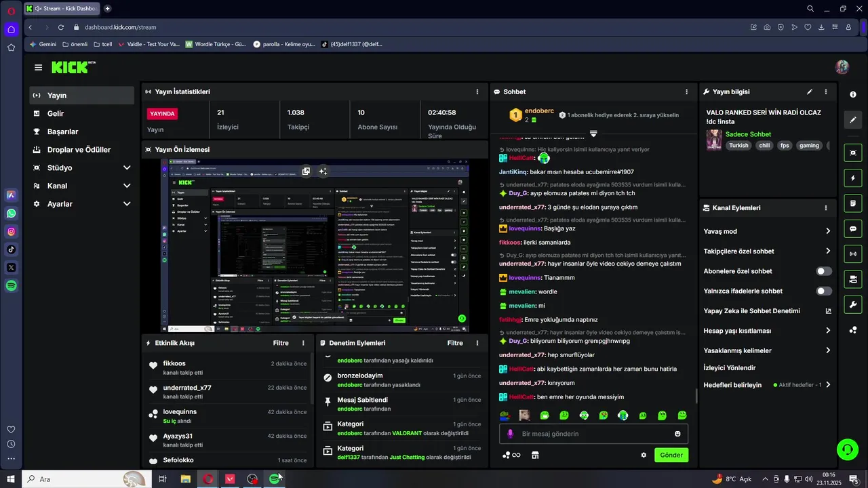Toggle the moderation log document icon
Image resolution: width=868 pixels, height=488 pixels.
(853, 203)
